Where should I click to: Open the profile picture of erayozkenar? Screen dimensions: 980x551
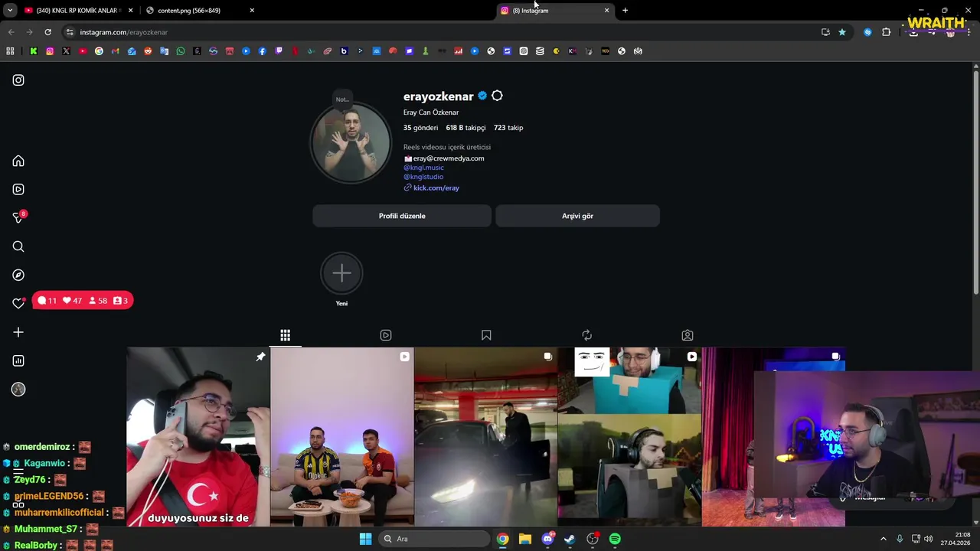(351, 143)
